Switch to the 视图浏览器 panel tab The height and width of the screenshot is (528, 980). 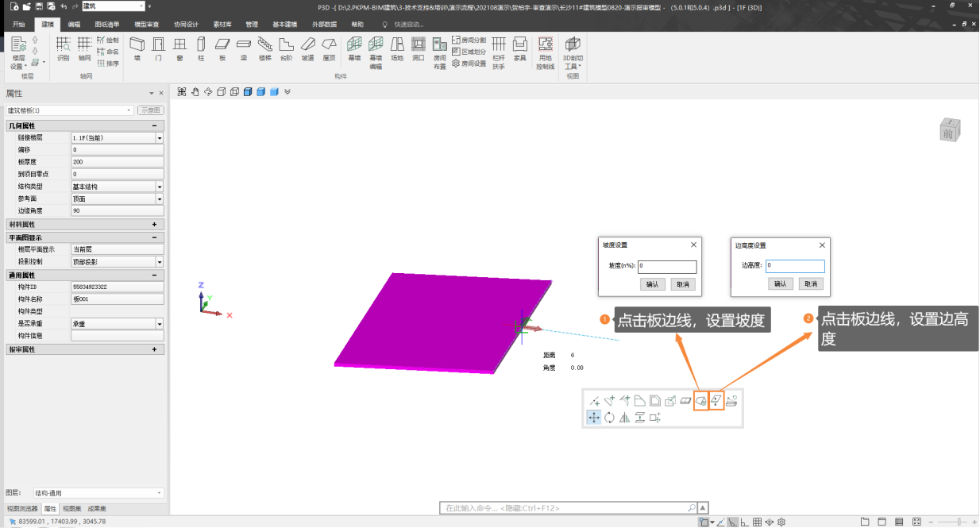pos(22,508)
